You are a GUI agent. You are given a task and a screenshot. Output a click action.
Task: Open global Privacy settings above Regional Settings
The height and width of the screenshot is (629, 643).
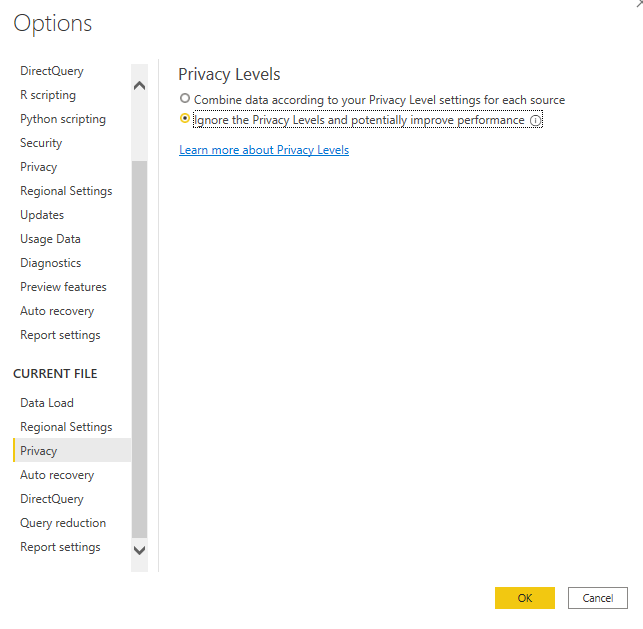(x=39, y=167)
